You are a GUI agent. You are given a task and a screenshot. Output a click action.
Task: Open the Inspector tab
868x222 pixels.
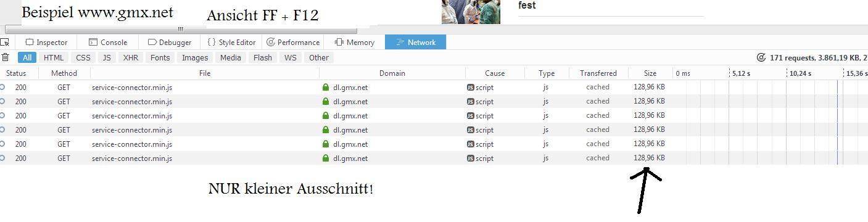[46, 42]
